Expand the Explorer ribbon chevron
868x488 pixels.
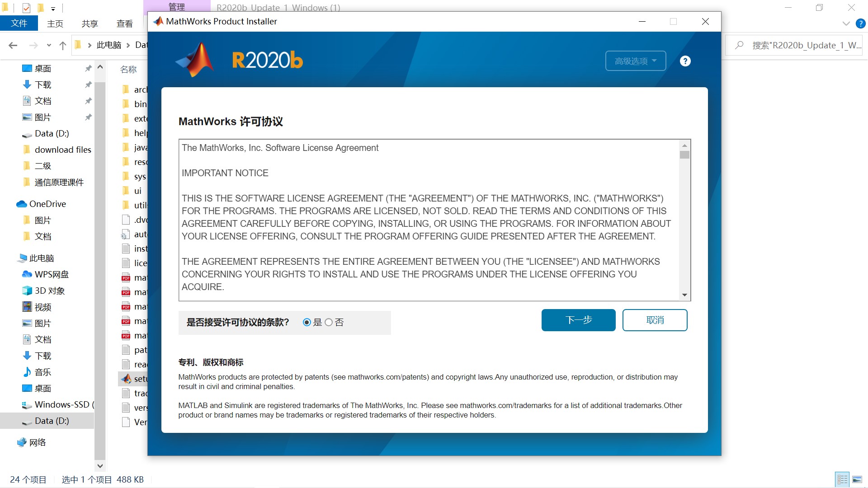coord(846,23)
